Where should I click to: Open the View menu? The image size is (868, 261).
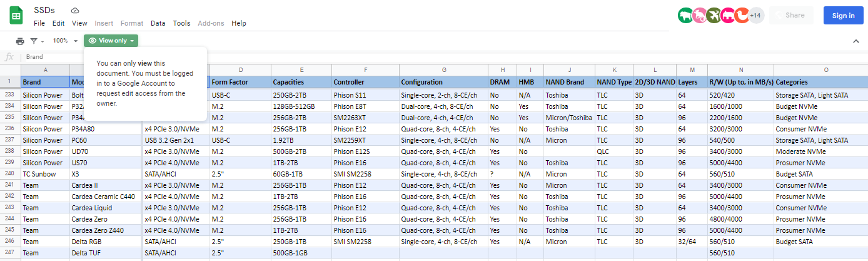(79, 23)
